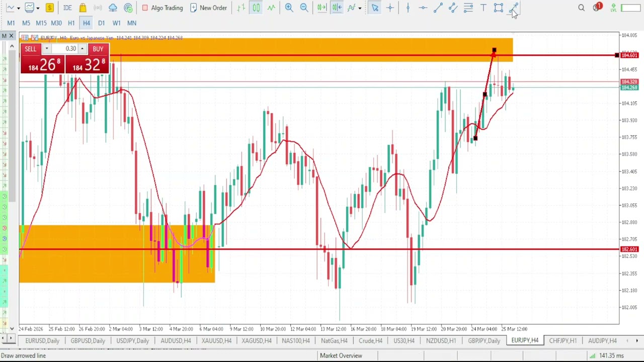Screen dimensions: 644x362
Task: Zoom out of the chart
Action: click(304, 8)
